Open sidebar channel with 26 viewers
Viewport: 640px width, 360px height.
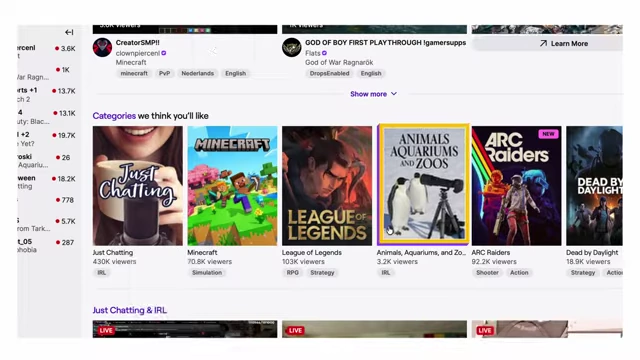(x=47, y=160)
